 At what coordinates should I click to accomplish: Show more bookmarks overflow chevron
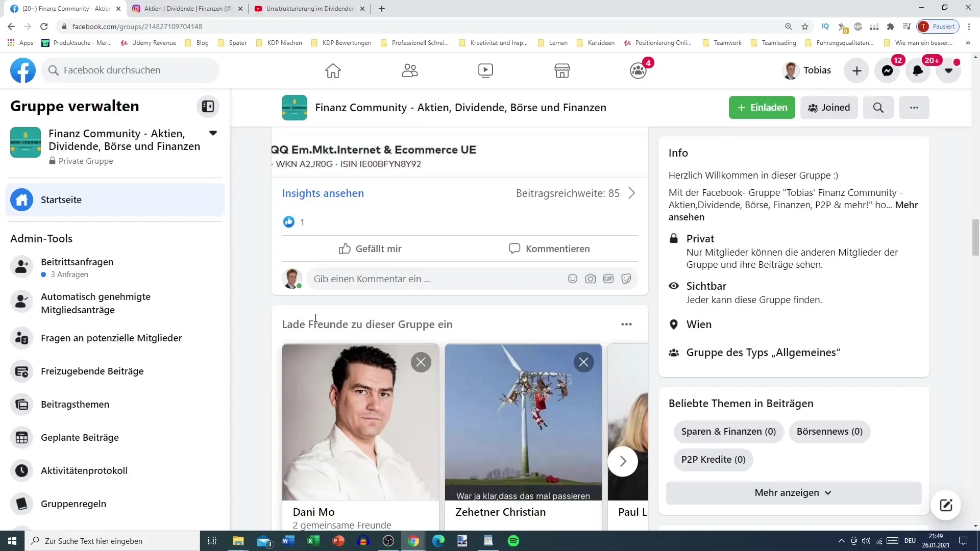pyautogui.click(x=968, y=43)
